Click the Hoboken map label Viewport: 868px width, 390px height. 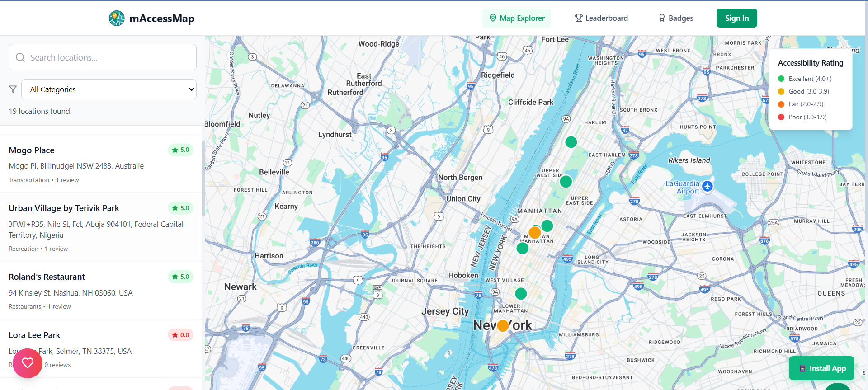463,275
